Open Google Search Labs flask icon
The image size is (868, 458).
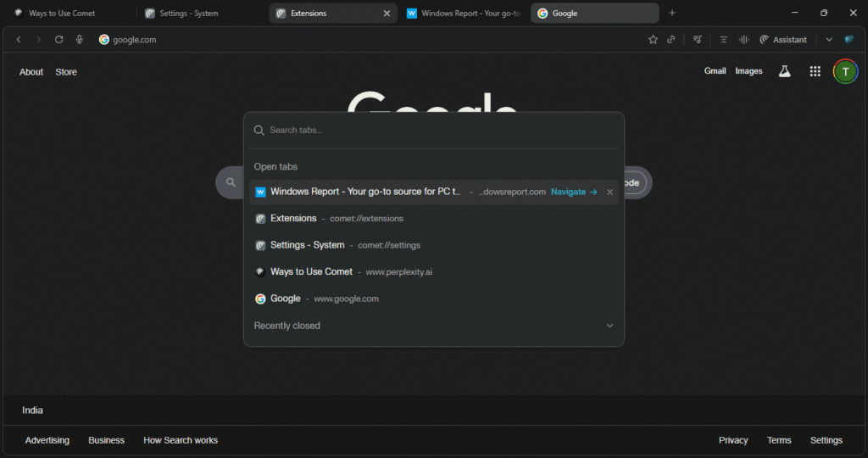(784, 71)
